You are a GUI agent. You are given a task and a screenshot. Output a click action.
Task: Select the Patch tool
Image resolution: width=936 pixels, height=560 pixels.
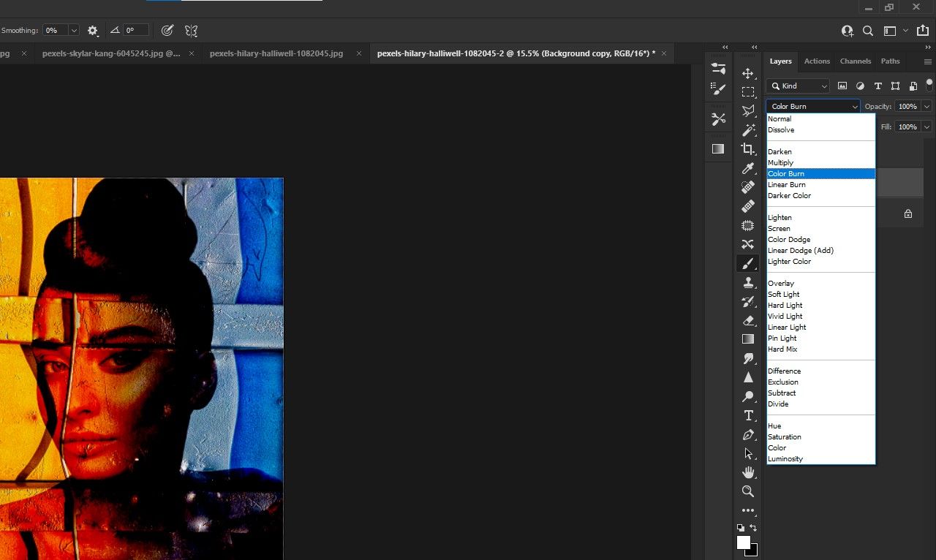pyautogui.click(x=748, y=225)
